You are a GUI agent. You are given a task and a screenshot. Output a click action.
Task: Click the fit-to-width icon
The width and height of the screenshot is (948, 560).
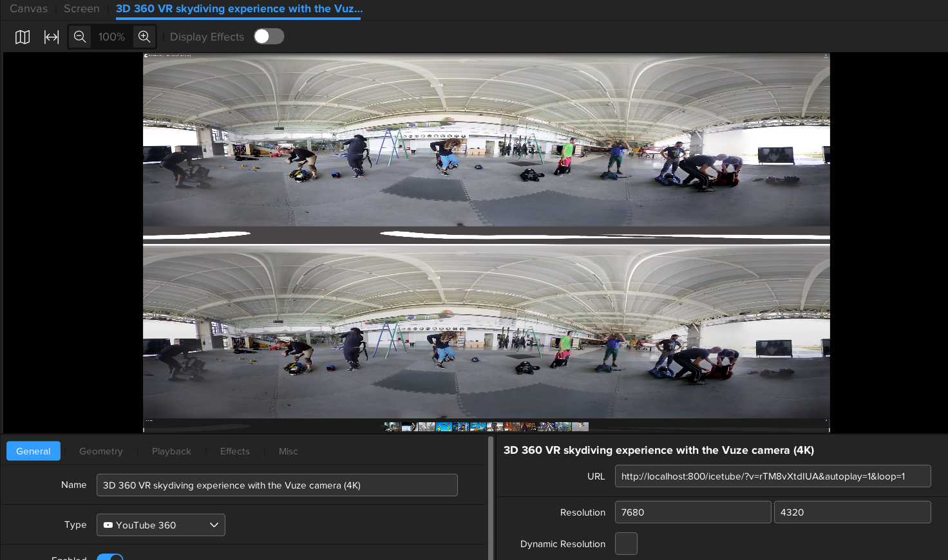[51, 37]
